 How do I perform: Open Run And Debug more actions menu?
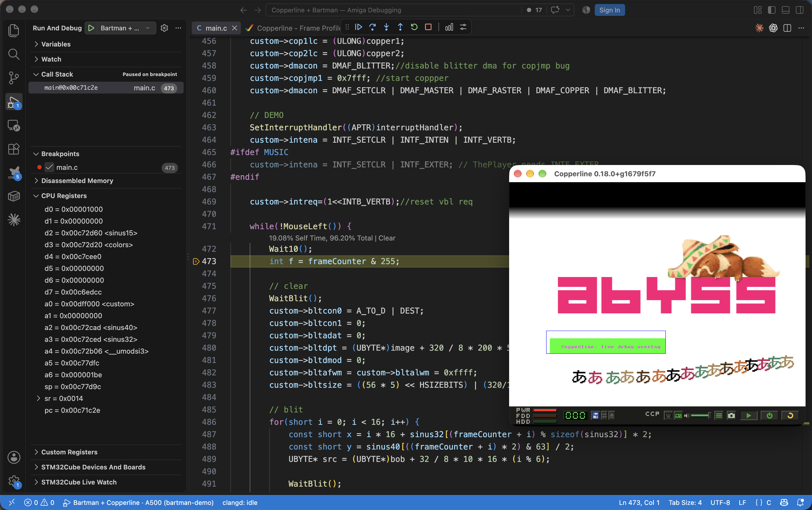coord(178,28)
